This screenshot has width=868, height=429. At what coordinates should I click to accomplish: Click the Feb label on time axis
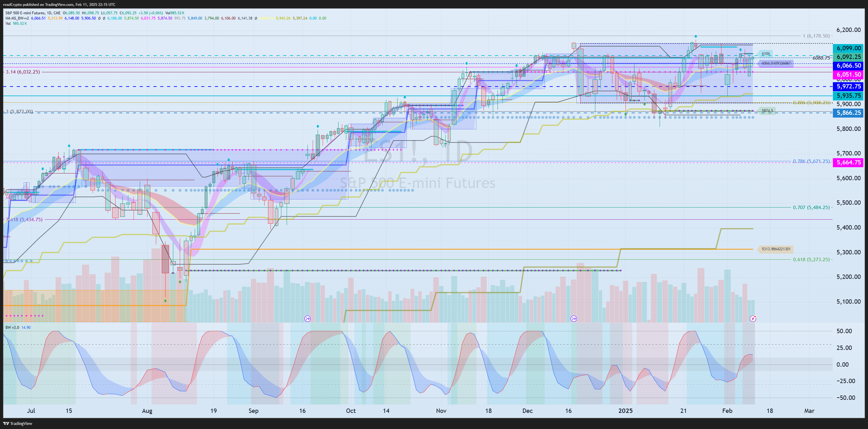pyautogui.click(x=727, y=411)
